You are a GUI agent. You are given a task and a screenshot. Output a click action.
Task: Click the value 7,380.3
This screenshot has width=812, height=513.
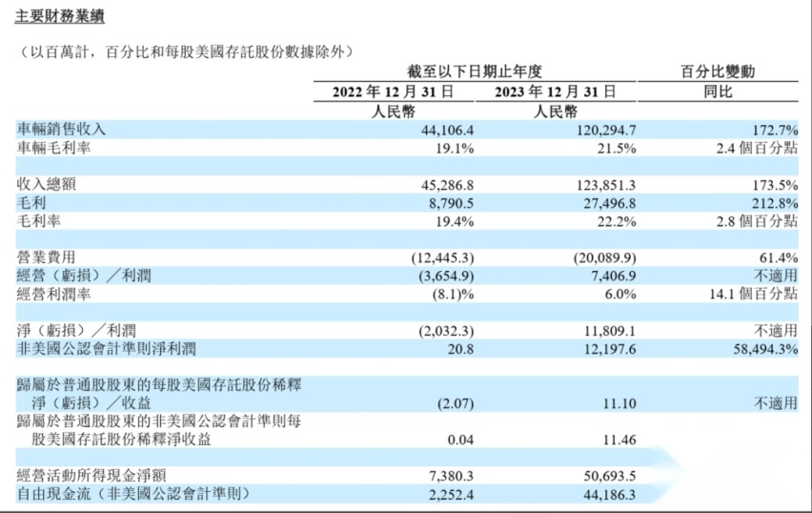[451, 477]
